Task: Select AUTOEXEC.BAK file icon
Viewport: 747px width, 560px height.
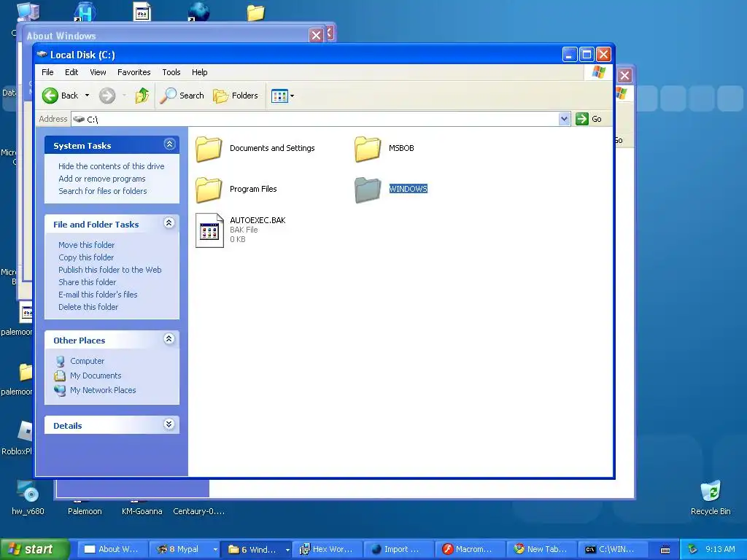Action: 209,230
